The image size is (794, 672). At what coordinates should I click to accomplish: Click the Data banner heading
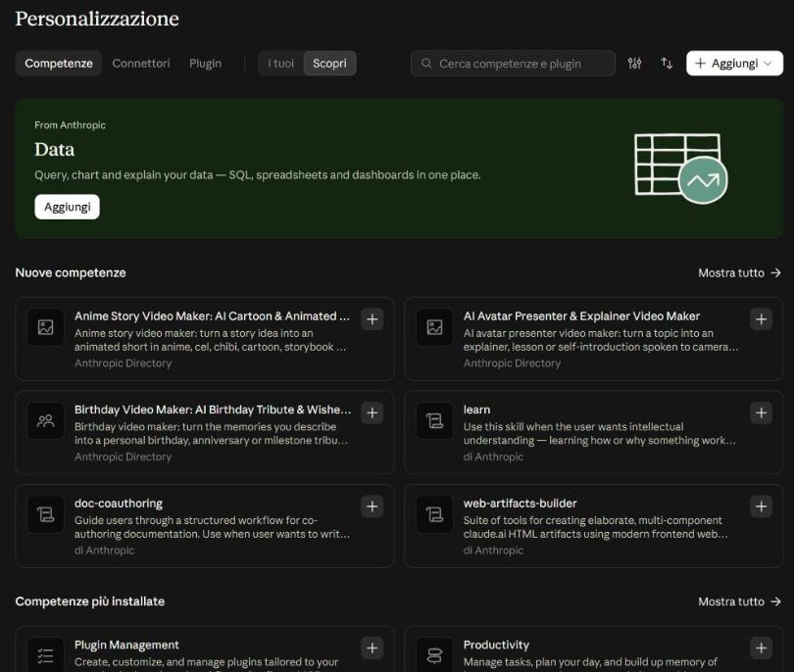point(55,150)
